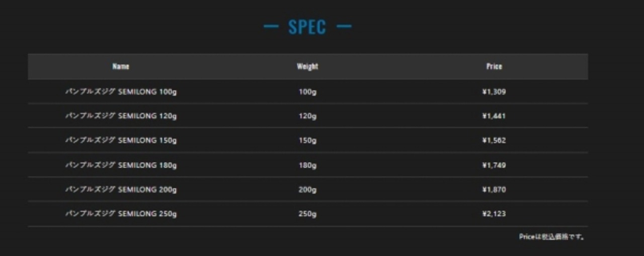The image size is (644, 256).
Task: Click the ¥2,123 price cell
Action: tap(494, 214)
